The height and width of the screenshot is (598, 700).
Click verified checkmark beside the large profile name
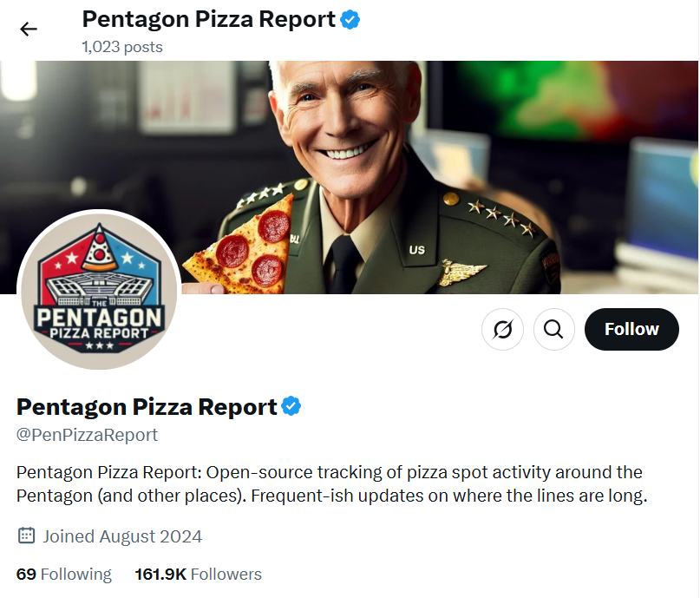[x=291, y=405]
